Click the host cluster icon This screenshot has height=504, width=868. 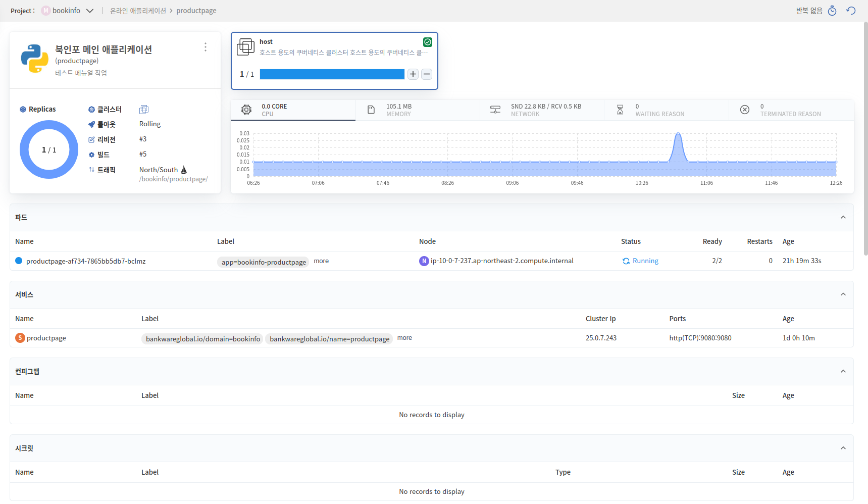(246, 46)
